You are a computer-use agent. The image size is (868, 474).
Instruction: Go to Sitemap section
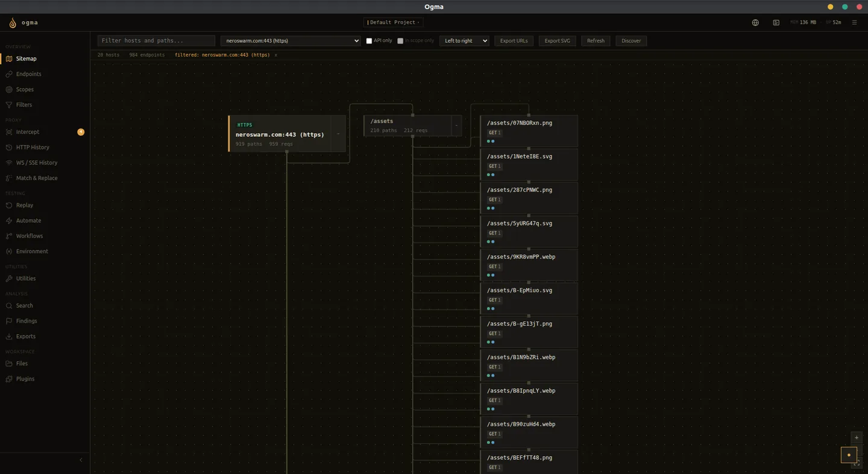45,58
